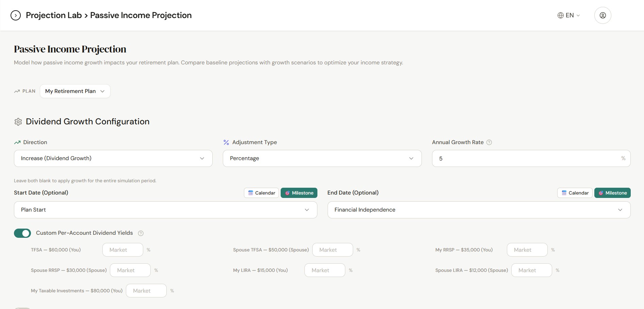Click the help icon beside Custom Per-Account Dividend Yields
This screenshot has width=644, height=309.
click(141, 233)
